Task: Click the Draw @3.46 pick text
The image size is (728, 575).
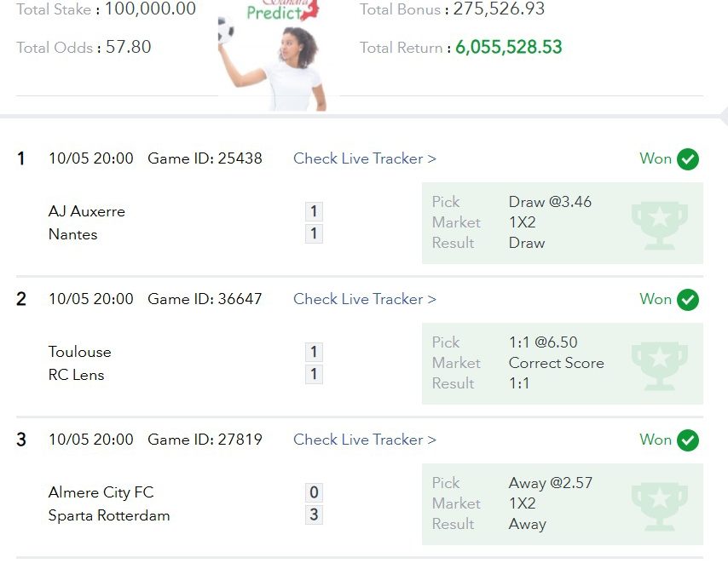Action: pyautogui.click(x=550, y=202)
